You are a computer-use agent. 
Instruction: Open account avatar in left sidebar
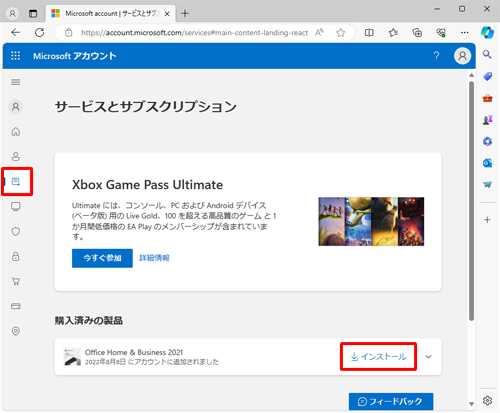click(x=16, y=107)
